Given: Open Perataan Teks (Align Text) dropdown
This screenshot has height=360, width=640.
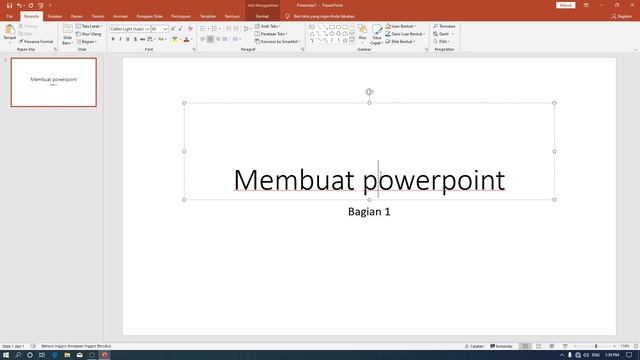Looking at the screenshot, I should (x=271, y=34).
